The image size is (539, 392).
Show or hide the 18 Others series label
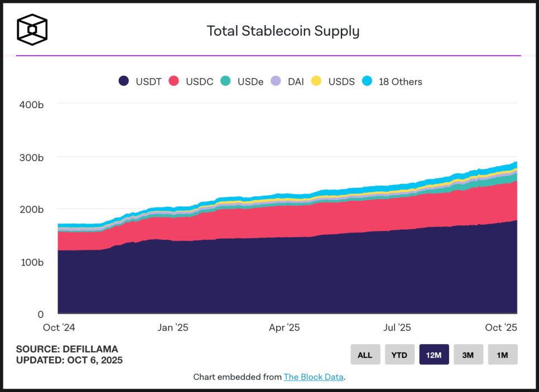[x=400, y=82]
